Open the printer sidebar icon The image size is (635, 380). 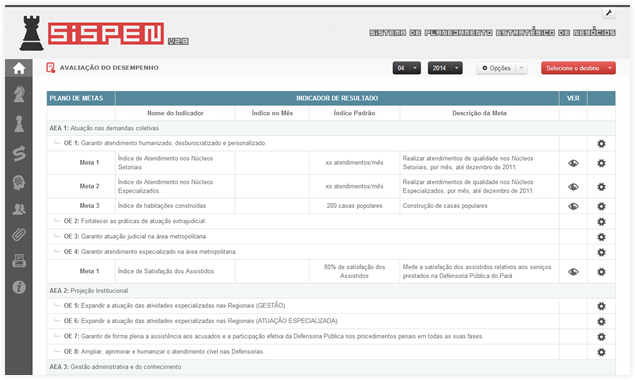19,261
